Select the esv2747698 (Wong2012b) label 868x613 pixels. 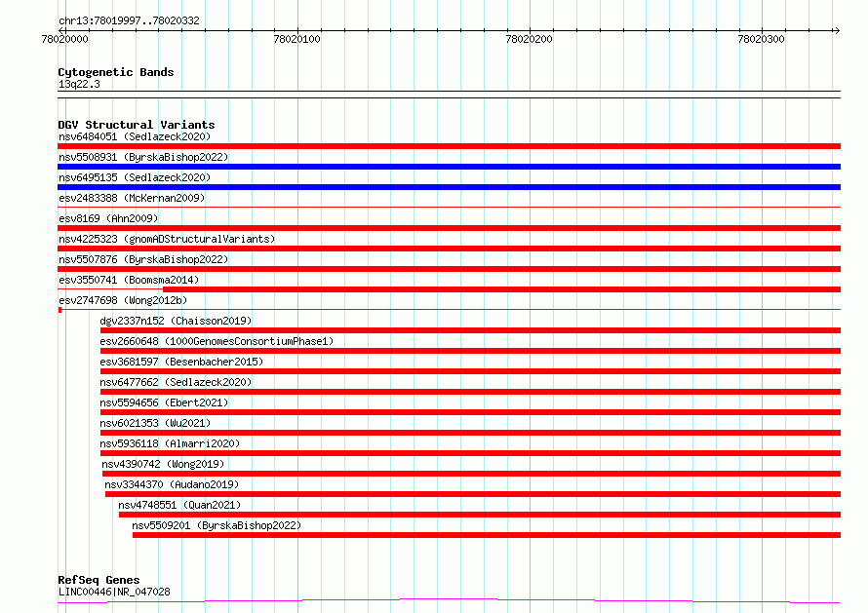tap(123, 300)
